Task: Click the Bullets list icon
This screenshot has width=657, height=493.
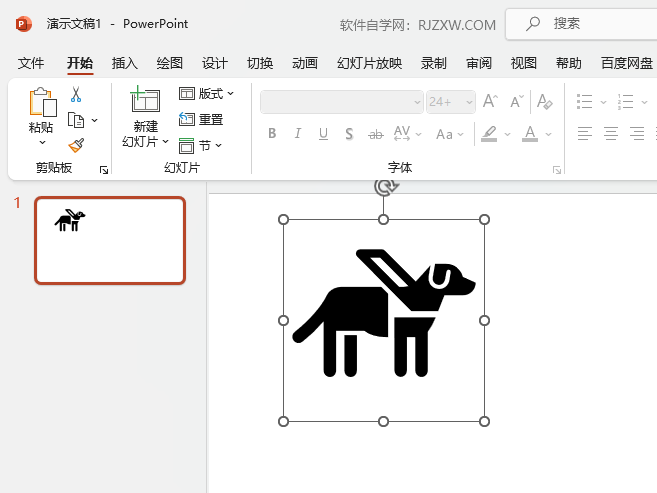Action: click(585, 101)
